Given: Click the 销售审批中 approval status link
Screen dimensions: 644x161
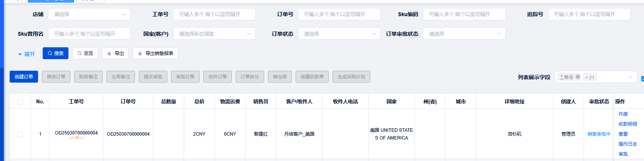Looking at the screenshot, I should point(599,134).
